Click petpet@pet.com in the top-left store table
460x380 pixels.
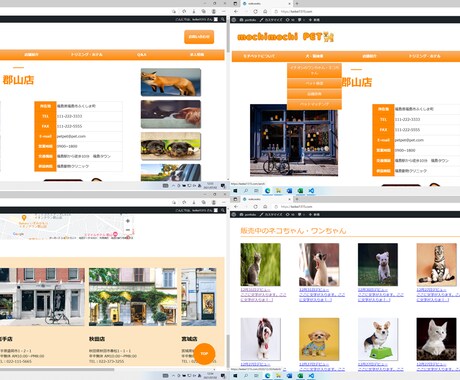coord(71,136)
